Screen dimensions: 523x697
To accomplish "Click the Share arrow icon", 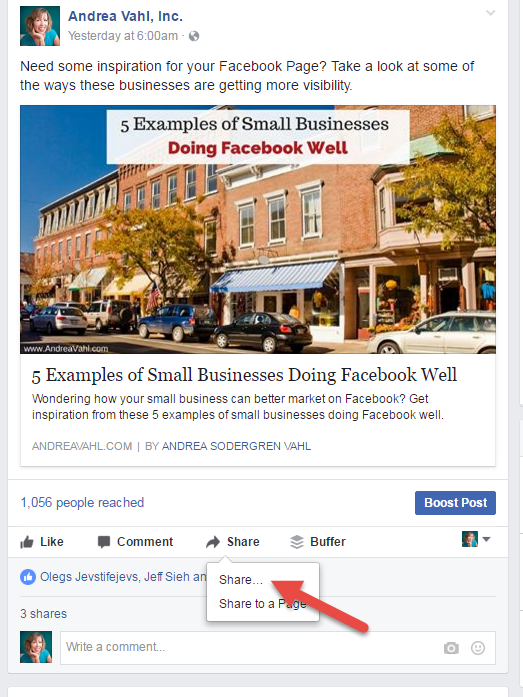I will point(213,542).
